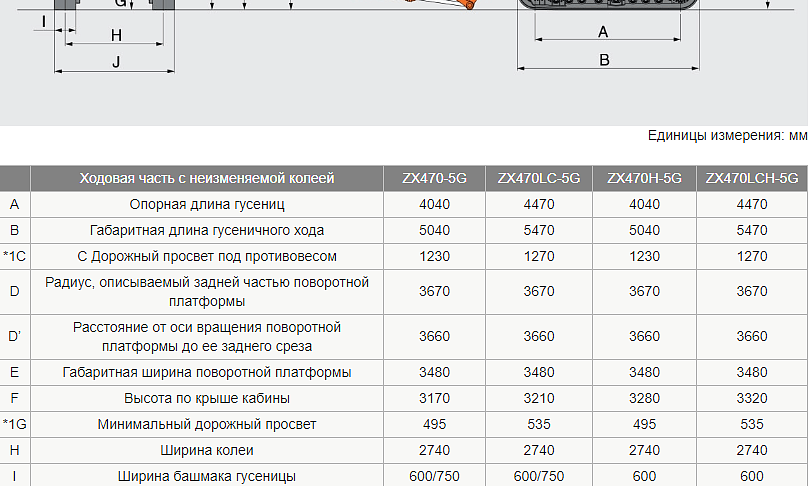
Task: Click value 495 under ZX470-5G
Action: 434,424
